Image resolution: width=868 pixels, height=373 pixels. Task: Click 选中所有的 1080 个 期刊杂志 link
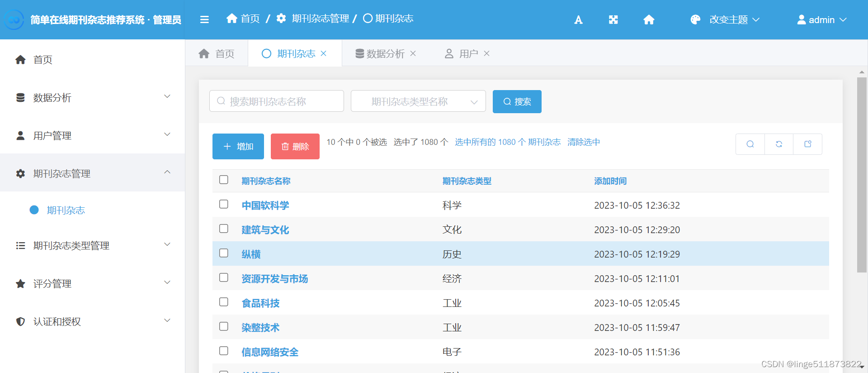pos(508,142)
